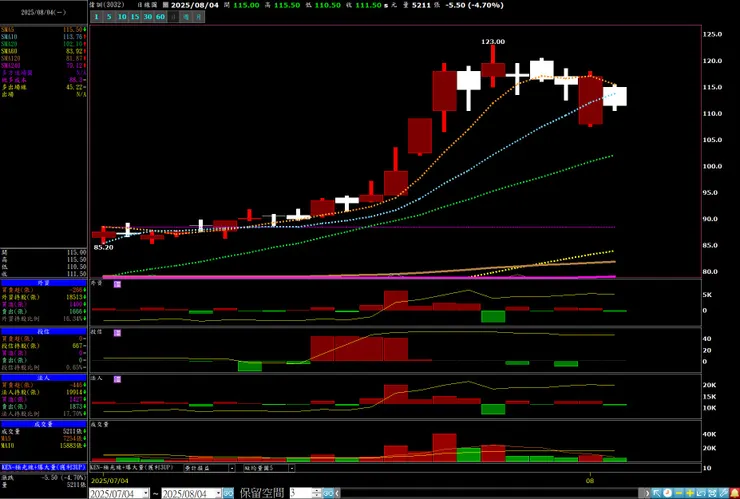Zoom in chart with plus icon
The height and width of the screenshot is (499, 740).
click(690, 493)
